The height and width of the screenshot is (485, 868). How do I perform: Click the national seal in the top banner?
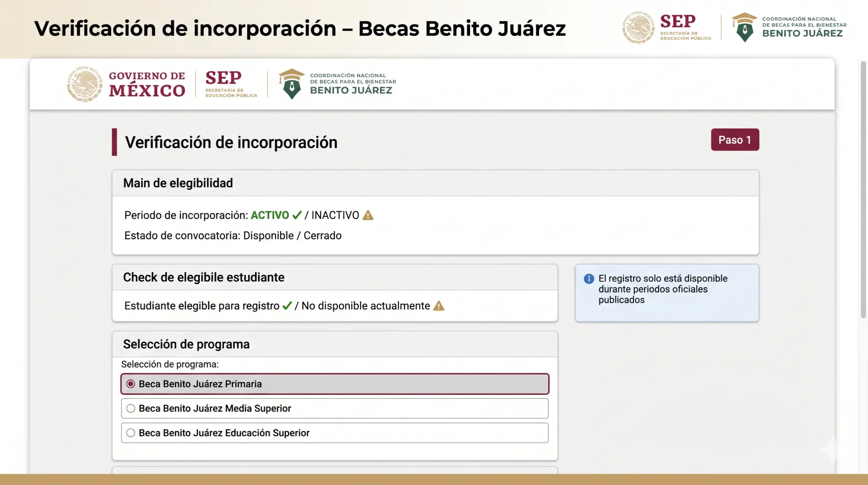(x=638, y=27)
